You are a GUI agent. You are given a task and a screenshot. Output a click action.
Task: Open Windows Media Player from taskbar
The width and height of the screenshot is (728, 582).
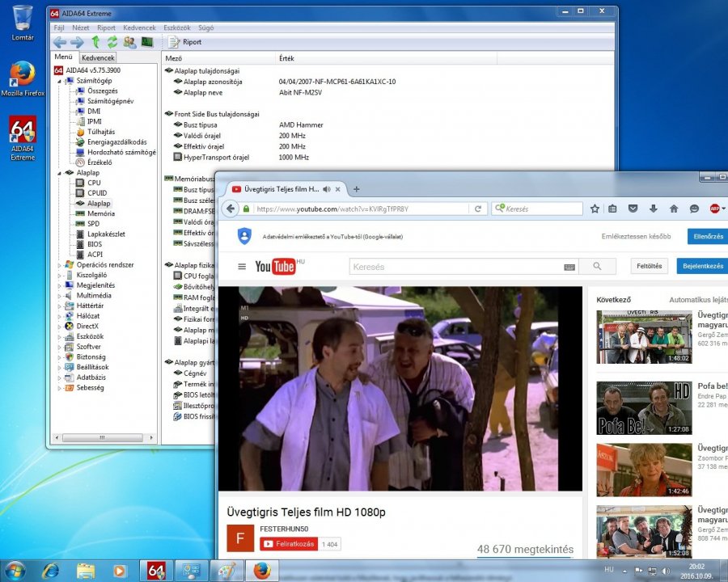(x=120, y=571)
